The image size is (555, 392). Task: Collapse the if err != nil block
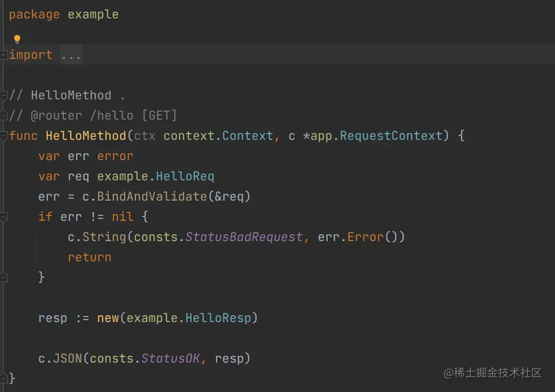point(4,217)
